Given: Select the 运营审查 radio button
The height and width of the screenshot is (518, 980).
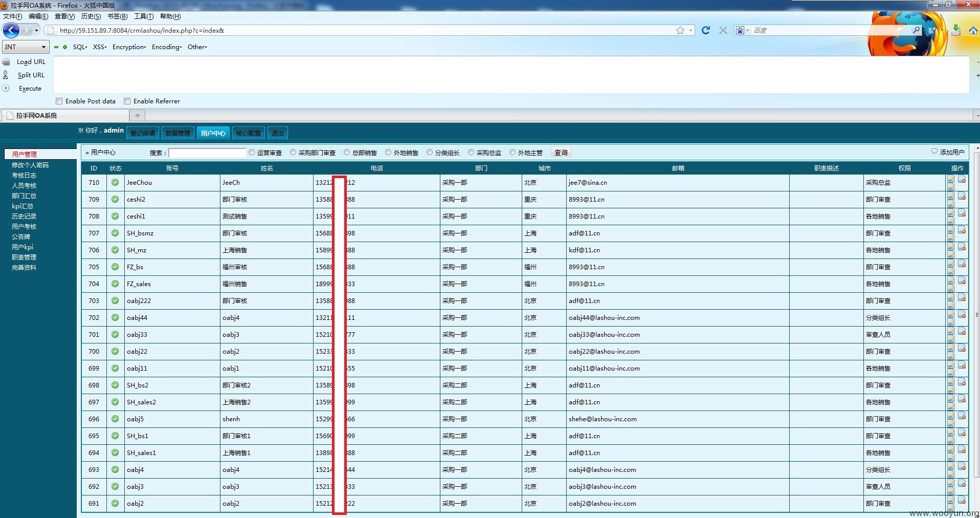Looking at the screenshot, I should 252,152.
